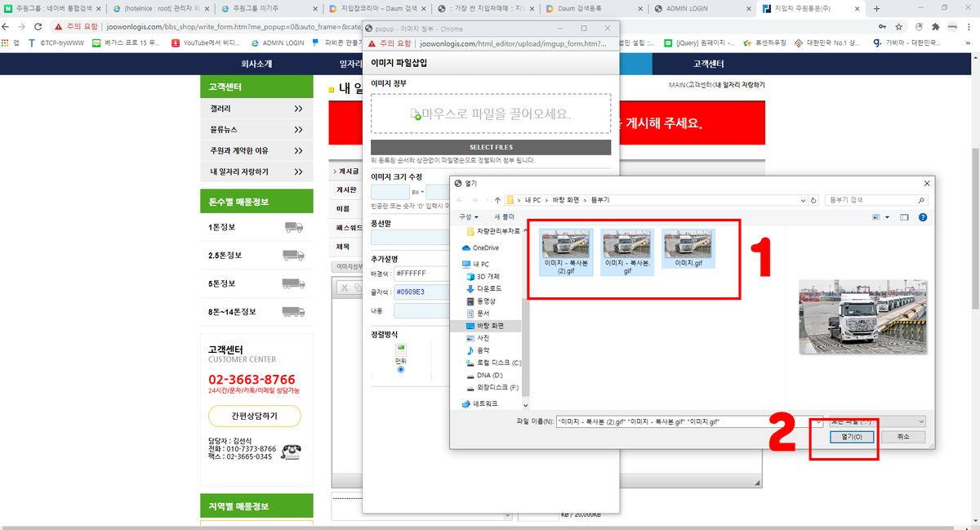Screen dimensions: 980x530
Task: Open DNA (D:) drive in navigation pane
Action: 484,374
